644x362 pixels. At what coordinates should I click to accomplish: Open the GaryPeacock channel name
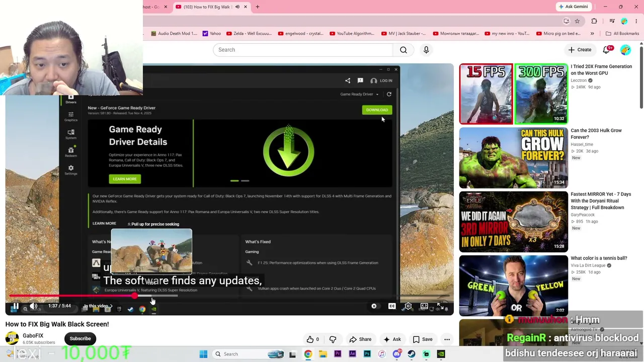point(583,215)
